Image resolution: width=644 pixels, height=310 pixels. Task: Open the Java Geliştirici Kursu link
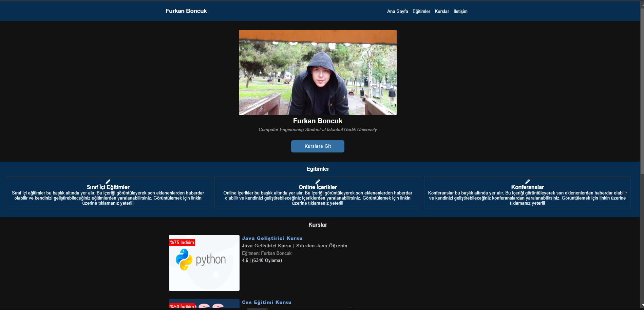point(272,238)
